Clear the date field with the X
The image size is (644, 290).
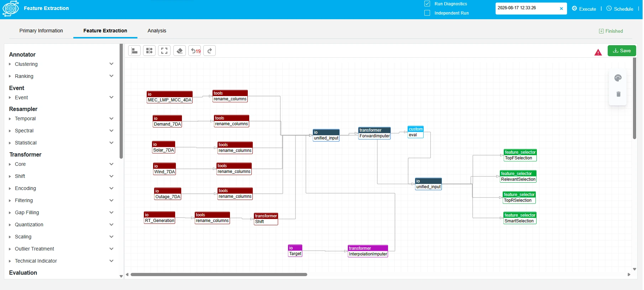[x=561, y=9]
